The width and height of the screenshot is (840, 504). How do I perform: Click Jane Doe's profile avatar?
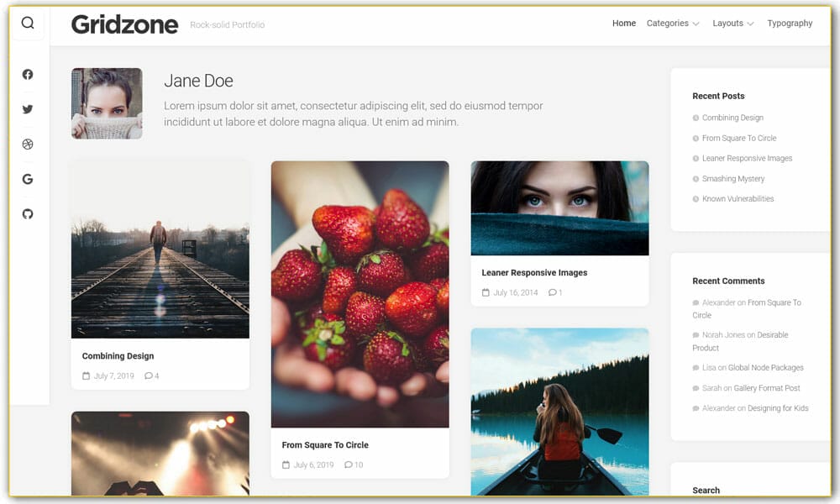click(107, 103)
